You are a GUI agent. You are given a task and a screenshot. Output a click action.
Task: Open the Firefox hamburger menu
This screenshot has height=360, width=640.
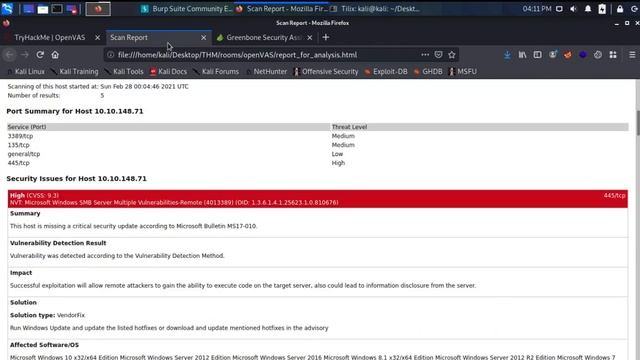tap(632, 55)
